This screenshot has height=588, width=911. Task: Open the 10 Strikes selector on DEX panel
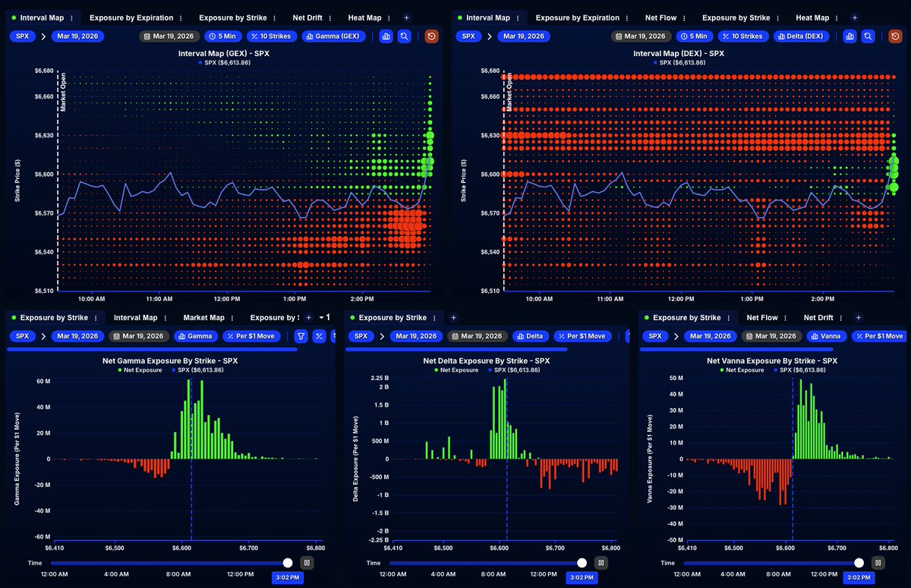click(742, 36)
